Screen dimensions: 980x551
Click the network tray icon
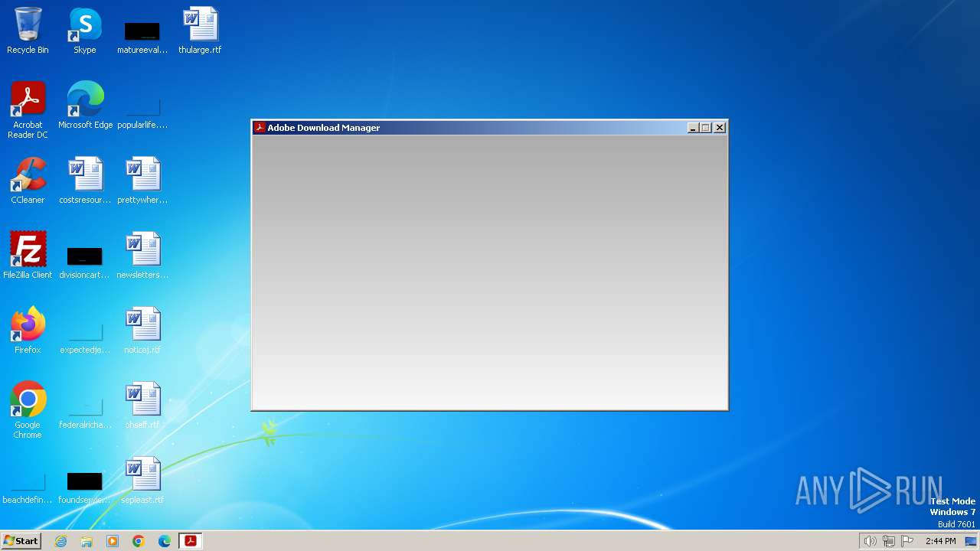tap(888, 541)
